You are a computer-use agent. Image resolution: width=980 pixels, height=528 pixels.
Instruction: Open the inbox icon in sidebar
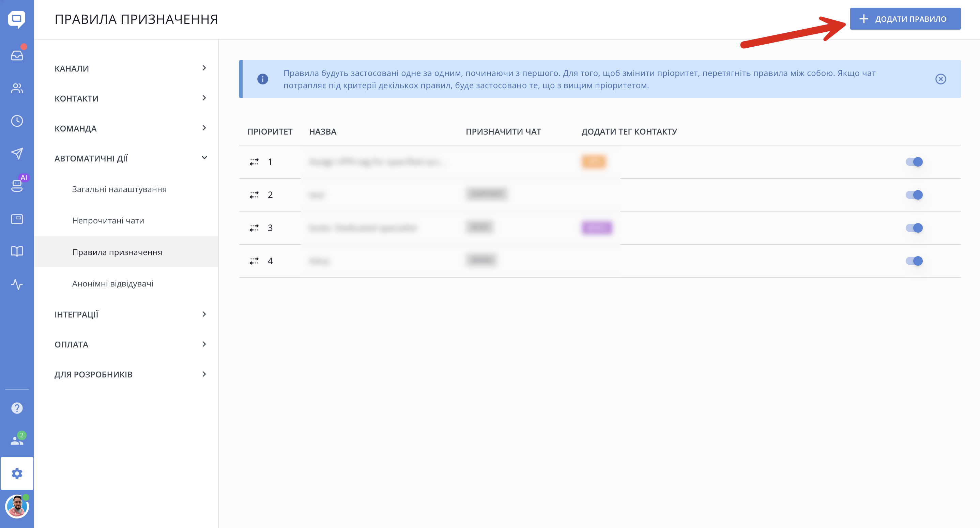point(17,56)
